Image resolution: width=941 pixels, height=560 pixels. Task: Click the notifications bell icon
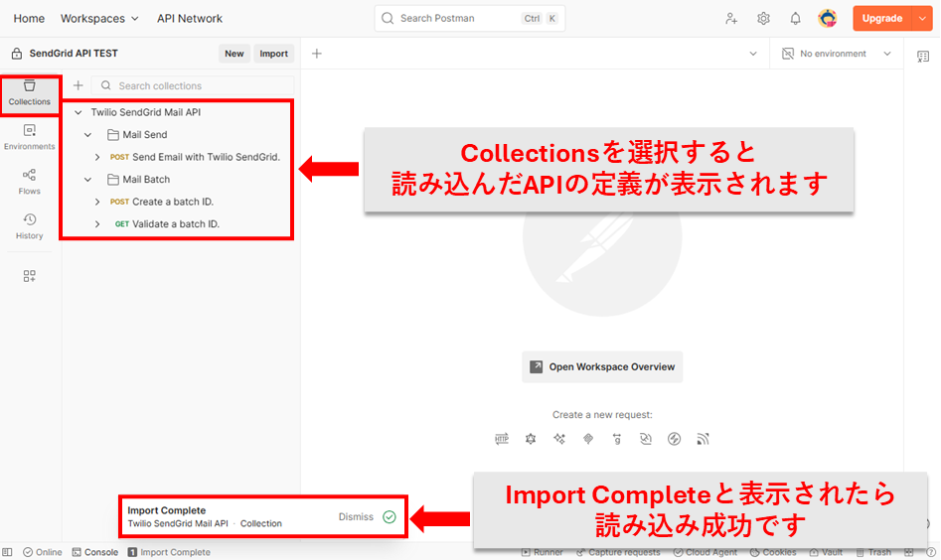[x=795, y=18]
